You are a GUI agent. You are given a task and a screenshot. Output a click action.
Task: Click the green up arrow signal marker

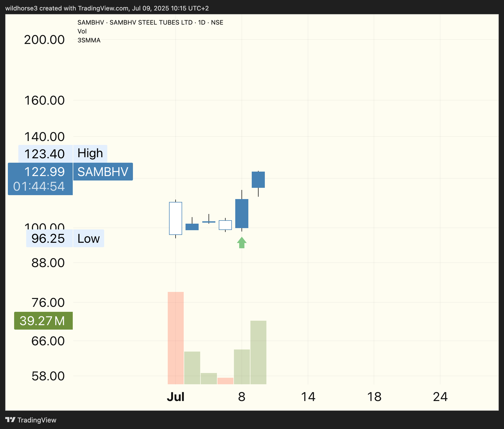[x=242, y=242]
